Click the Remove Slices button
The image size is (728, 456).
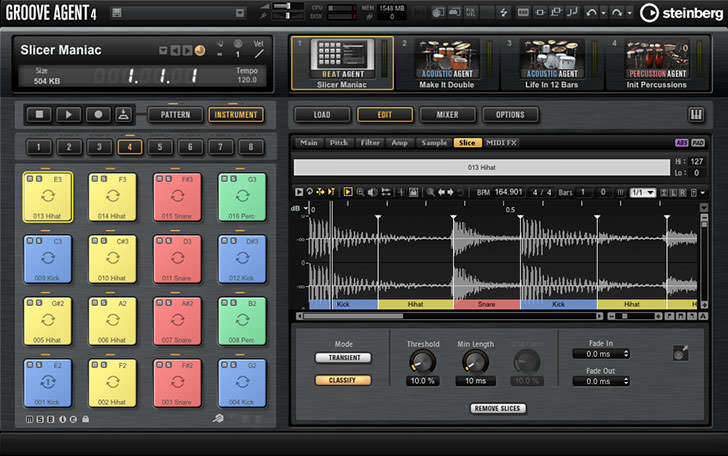pyautogui.click(x=498, y=408)
